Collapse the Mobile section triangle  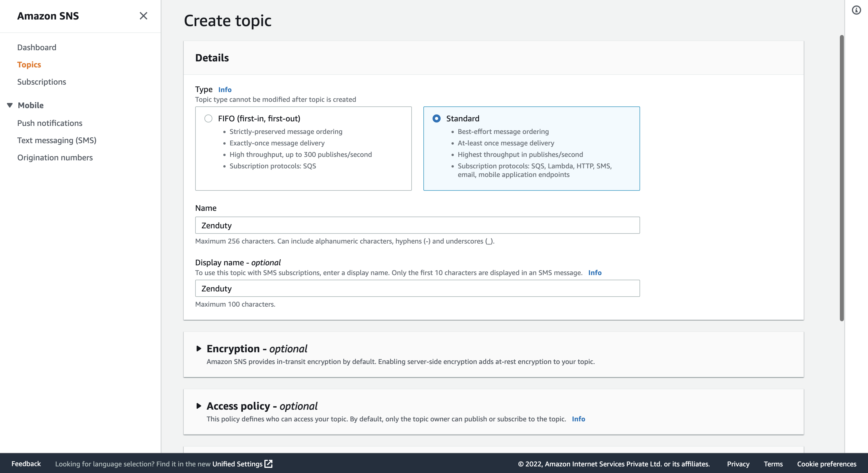click(x=10, y=105)
